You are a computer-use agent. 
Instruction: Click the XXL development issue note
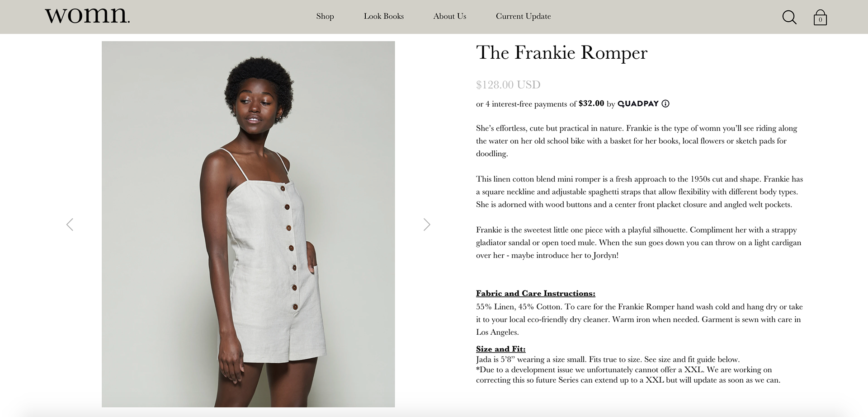point(628,375)
